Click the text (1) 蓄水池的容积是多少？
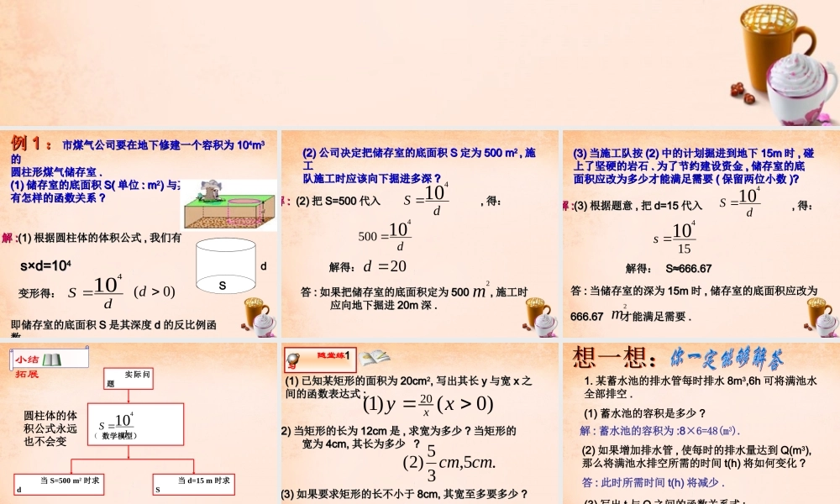Screen dimensions: 840x504 645,413
